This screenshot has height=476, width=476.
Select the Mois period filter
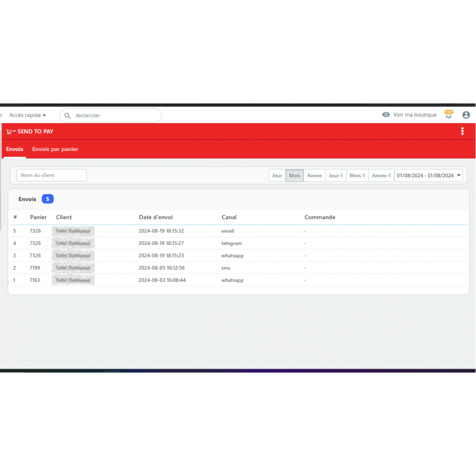294,175
